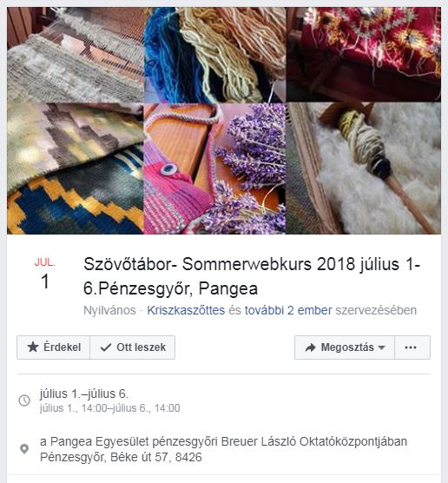Image resolution: width=448 pixels, height=483 pixels.
Task: Click the star icon on Érdekel button
Action: pyautogui.click(x=33, y=347)
